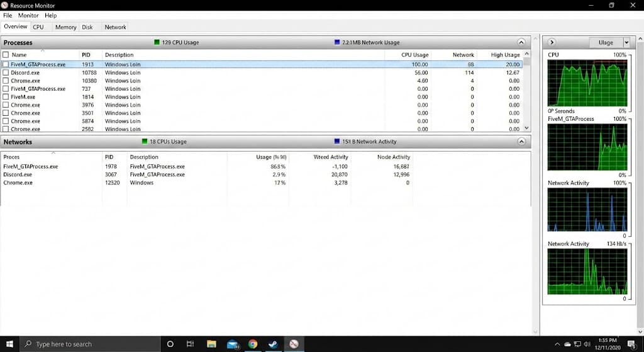
Task: Open the File menu
Action: (8, 15)
